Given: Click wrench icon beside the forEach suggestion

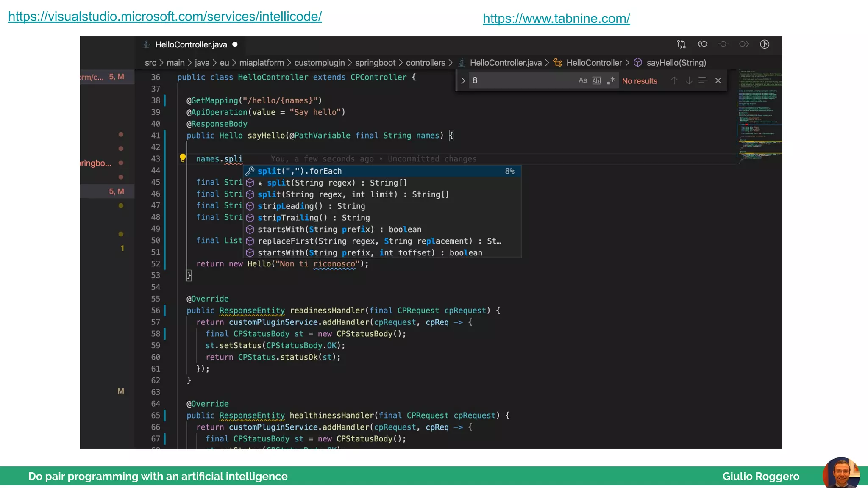Looking at the screenshot, I should 250,171.
